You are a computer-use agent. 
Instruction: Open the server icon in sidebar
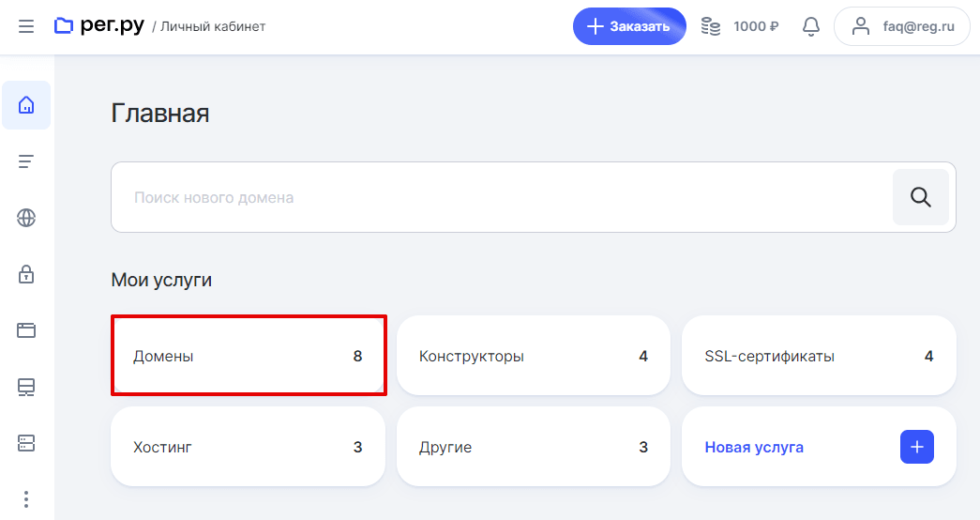26,442
